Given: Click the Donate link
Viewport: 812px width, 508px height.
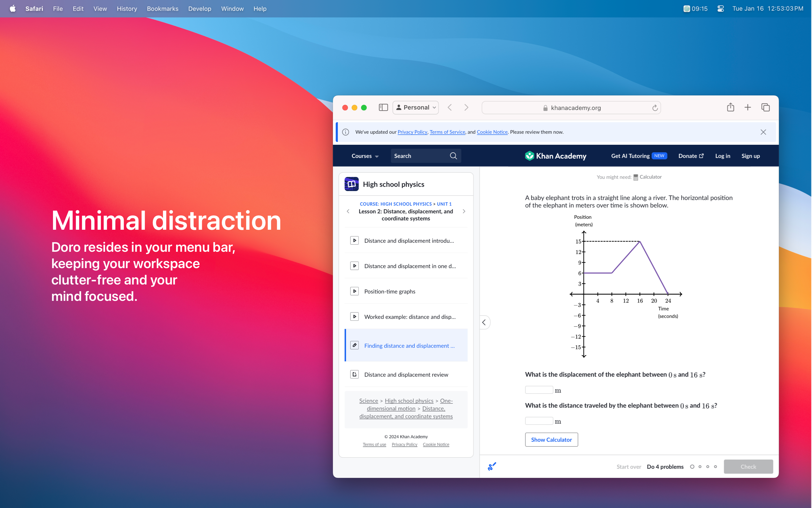Looking at the screenshot, I should tap(691, 156).
